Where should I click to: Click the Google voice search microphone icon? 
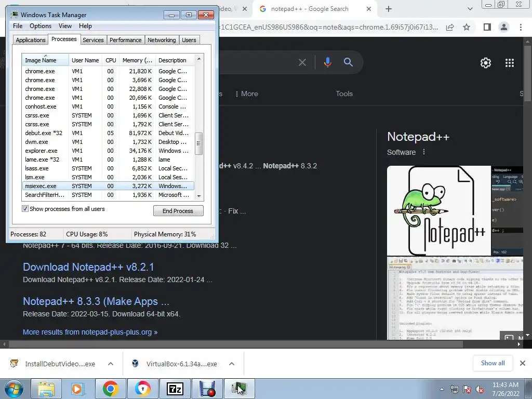327,62
